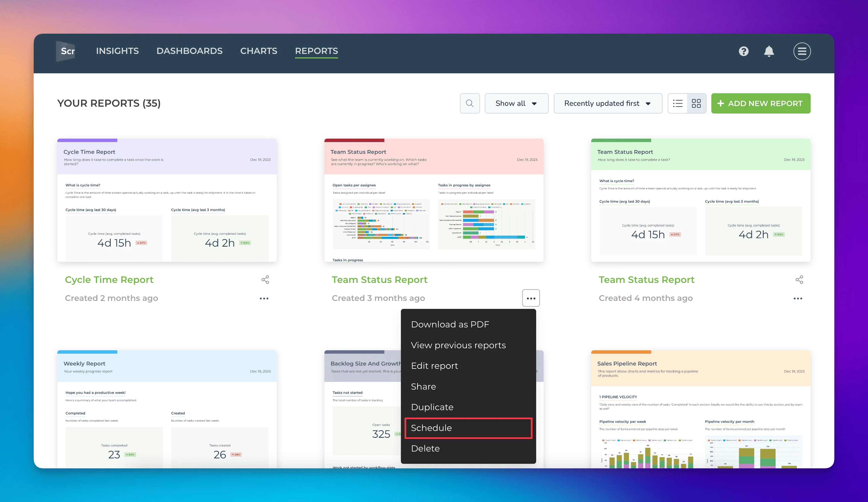Viewport: 868px width, 502px height.
Task: Choose Edit report in the context menu
Action: click(468, 366)
